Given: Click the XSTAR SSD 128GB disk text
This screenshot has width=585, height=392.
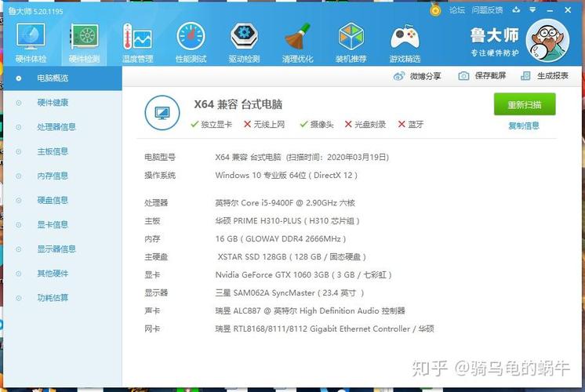Looking at the screenshot, I should point(292,257).
